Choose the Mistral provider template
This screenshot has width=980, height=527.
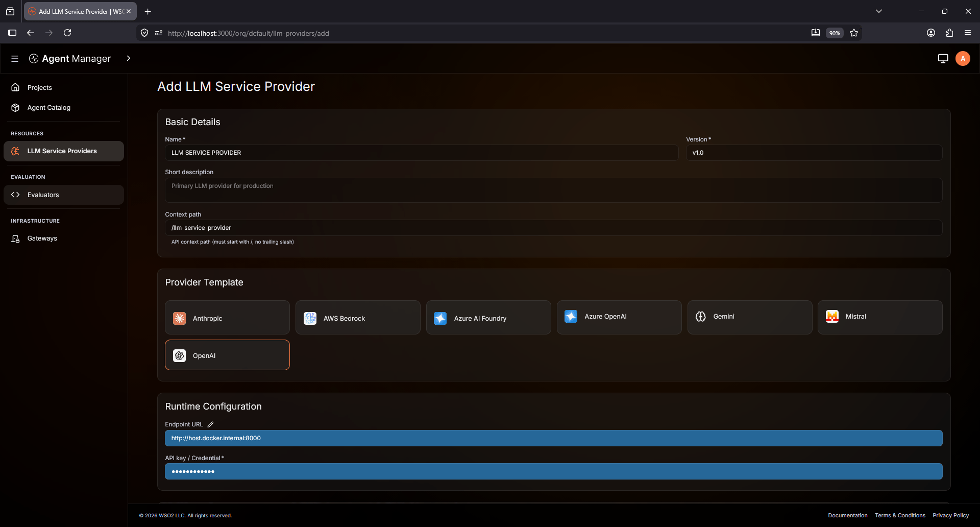880,318
